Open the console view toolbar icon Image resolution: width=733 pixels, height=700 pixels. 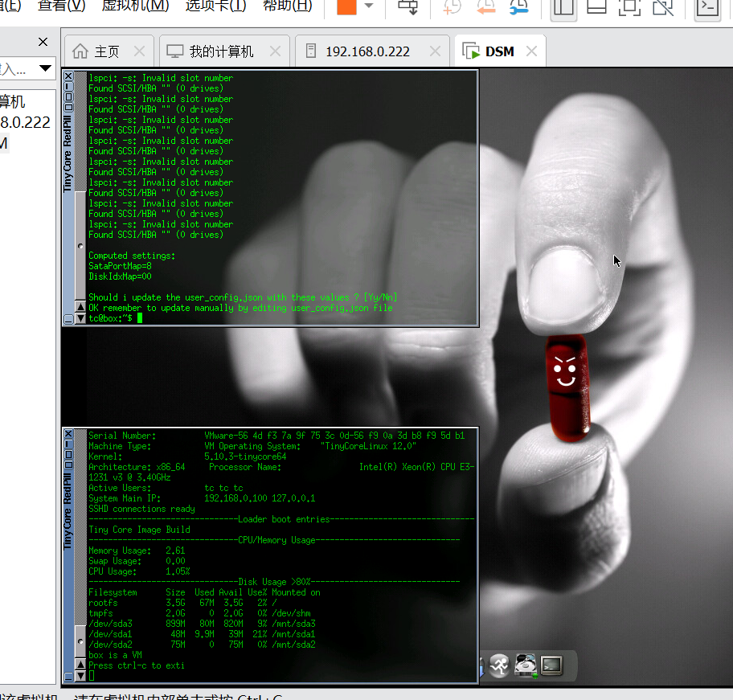tap(708, 8)
